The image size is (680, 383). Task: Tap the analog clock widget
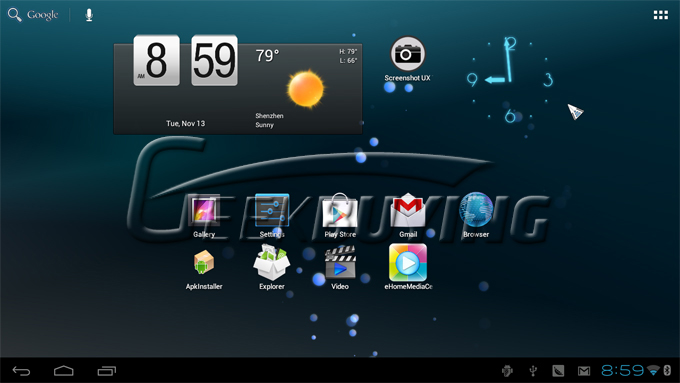[510, 80]
